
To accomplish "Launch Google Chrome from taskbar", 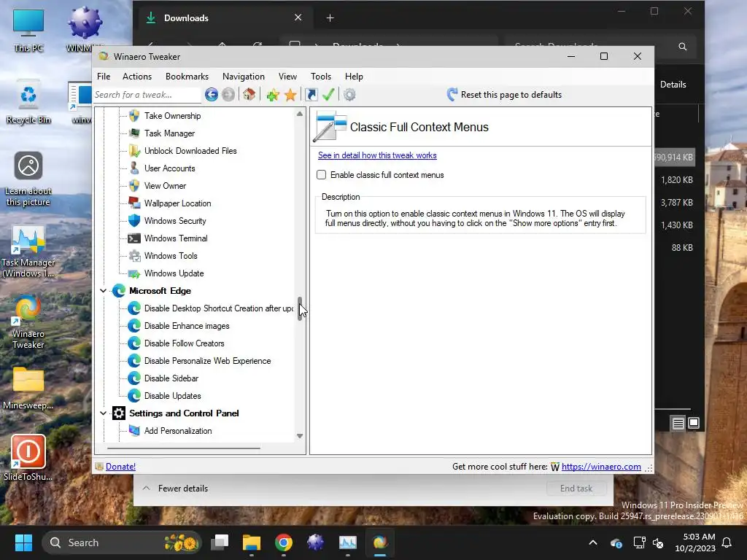I will pos(284,542).
